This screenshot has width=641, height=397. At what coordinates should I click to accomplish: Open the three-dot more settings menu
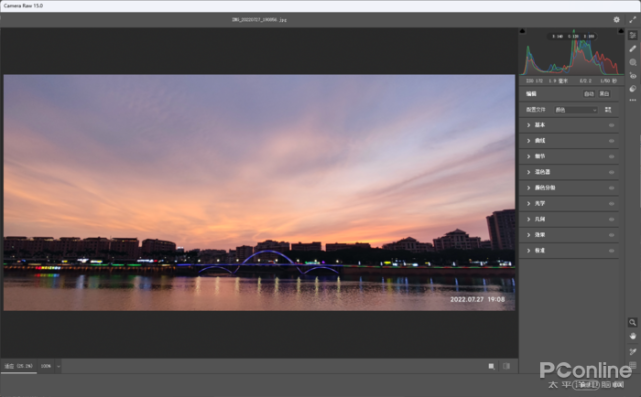(x=633, y=100)
